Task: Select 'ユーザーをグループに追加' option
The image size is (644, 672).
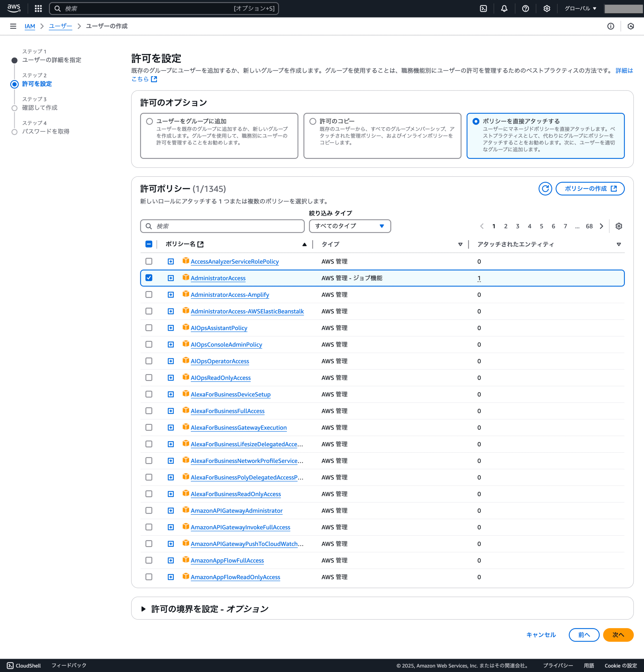Action: pos(149,121)
